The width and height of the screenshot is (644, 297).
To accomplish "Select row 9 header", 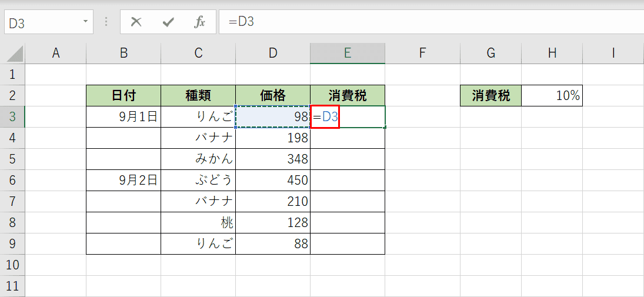I will (12, 245).
